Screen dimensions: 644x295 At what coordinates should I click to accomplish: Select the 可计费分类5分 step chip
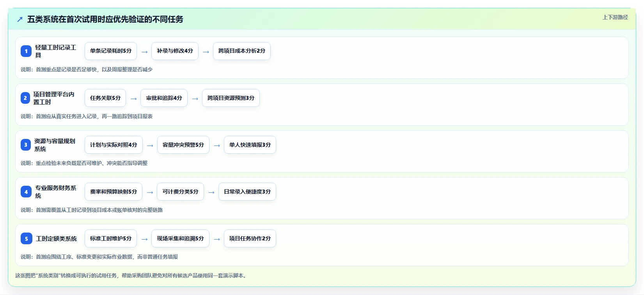[x=181, y=192]
